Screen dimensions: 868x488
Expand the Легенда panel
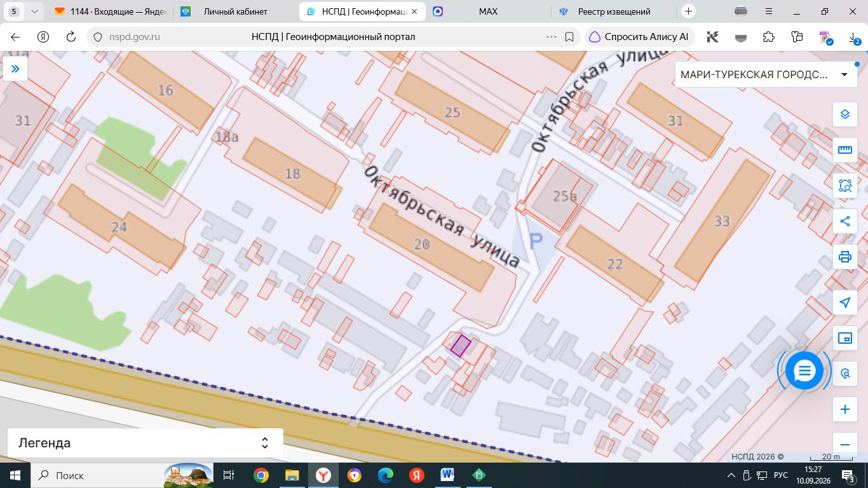click(145, 443)
